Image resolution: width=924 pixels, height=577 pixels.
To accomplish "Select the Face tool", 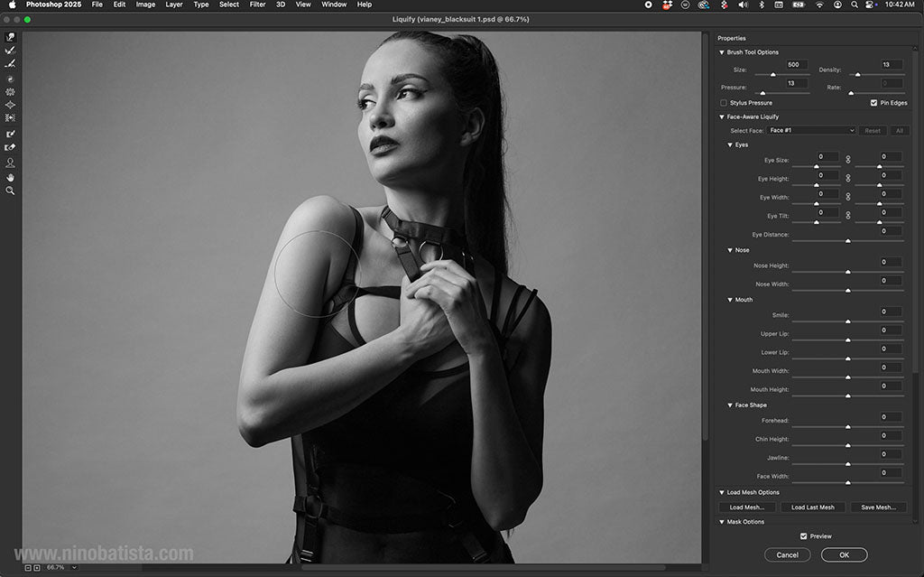I will pyautogui.click(x=10, y=163).
